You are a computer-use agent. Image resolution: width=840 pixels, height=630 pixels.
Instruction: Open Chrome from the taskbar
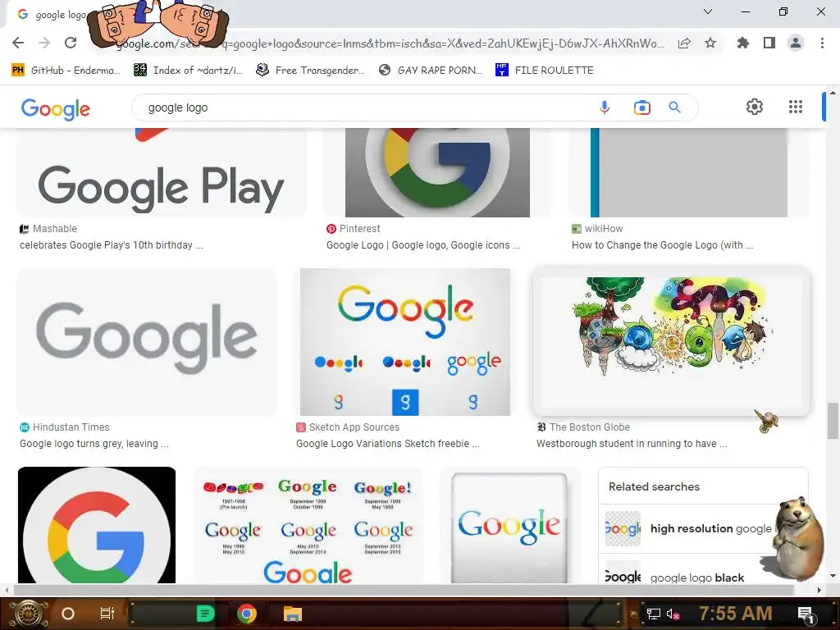tap(247, 614)
